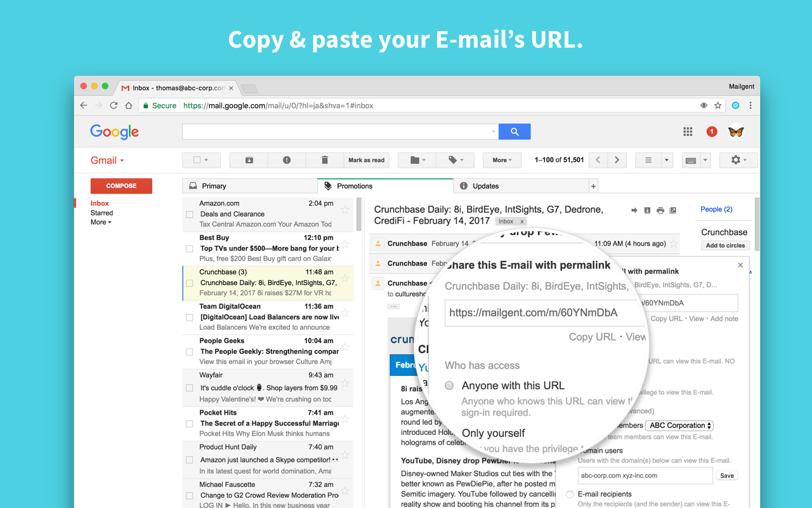Add a new inbox tab with plus
812x508 pixels.
pyautogui.click(x=593, y=186)
